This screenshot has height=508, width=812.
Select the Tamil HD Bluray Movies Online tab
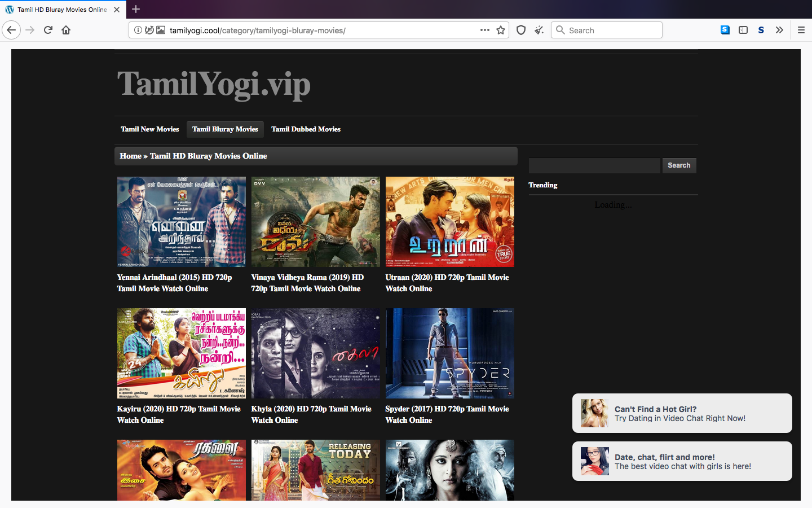(63, 10)
